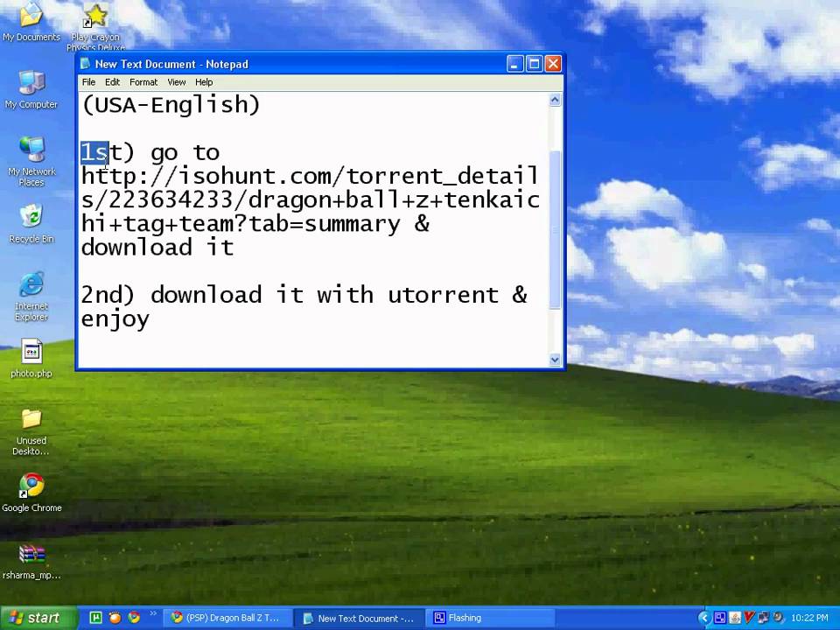Click the Notepad title bar icon
840x630 pixels.
click(x=85, y=64)
